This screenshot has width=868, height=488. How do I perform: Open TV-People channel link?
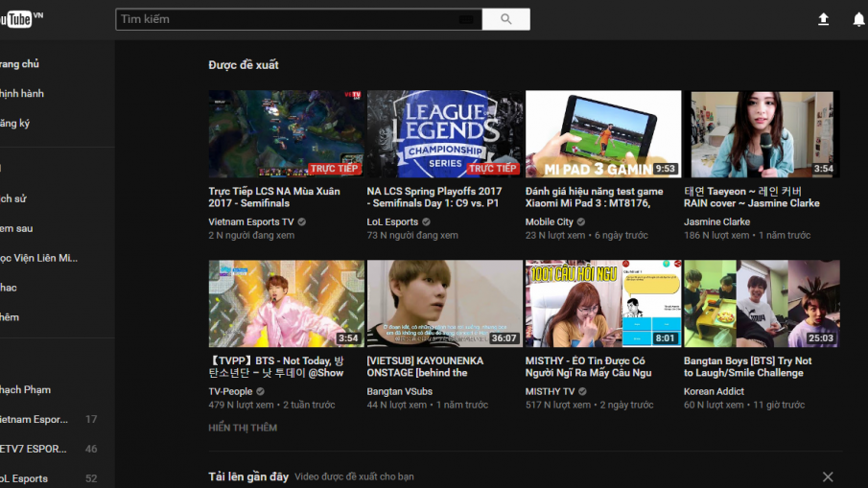coord(230,391)
